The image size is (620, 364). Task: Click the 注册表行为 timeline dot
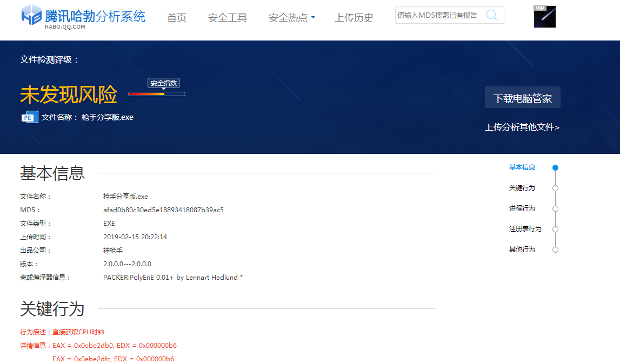(555, 229)
